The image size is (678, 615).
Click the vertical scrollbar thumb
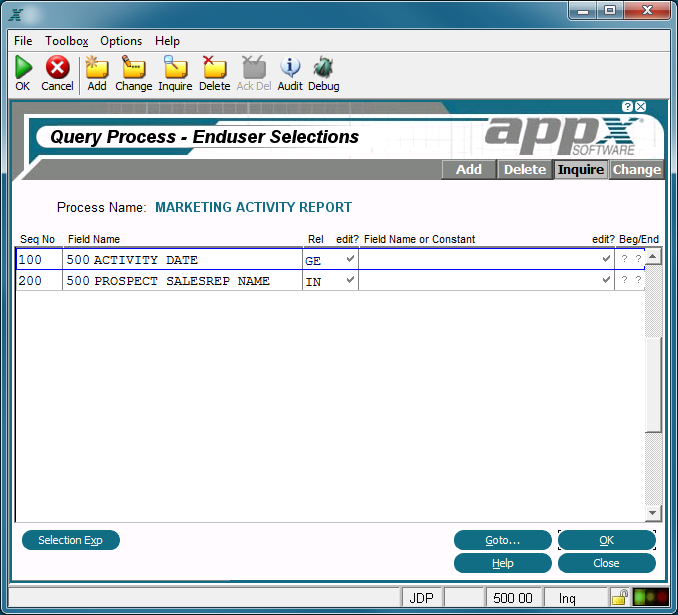coord(653,384)
